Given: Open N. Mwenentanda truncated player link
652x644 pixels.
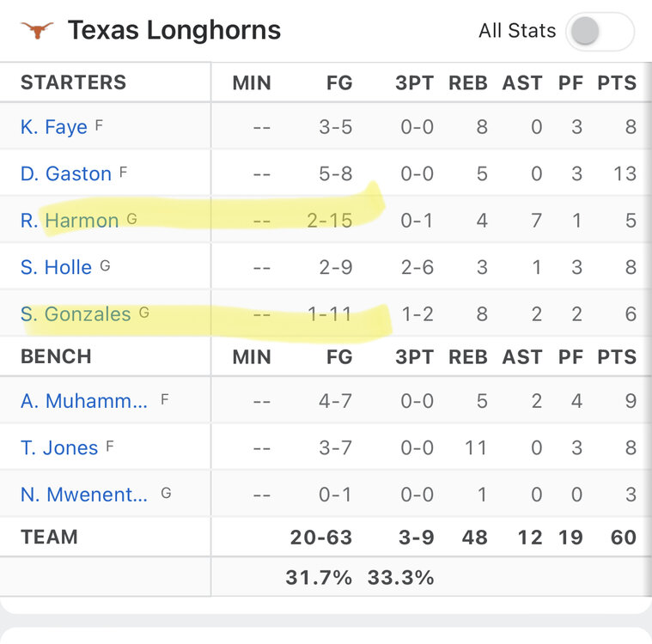Looking at the screenshot, I should tap(84, 494).
